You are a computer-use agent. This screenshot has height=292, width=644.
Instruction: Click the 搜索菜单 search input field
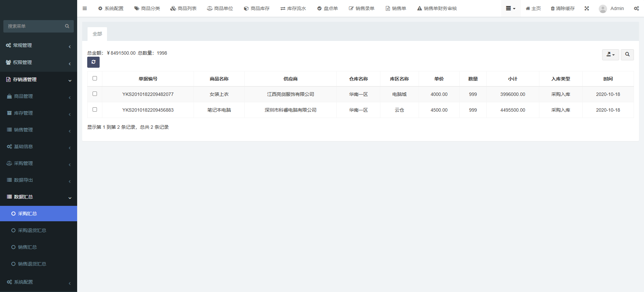tap(34, 26)
